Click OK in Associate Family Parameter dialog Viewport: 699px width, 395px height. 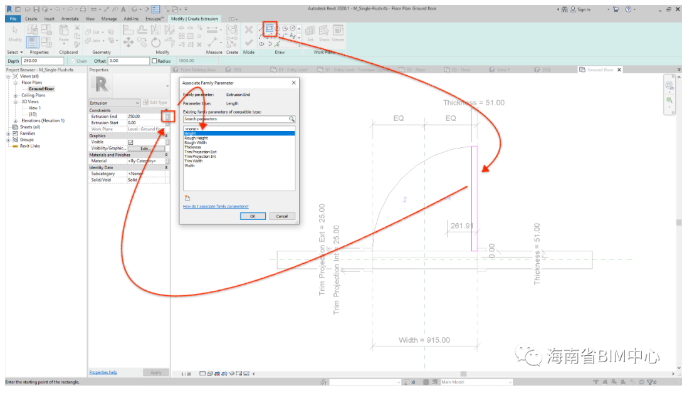pos(253,216)
